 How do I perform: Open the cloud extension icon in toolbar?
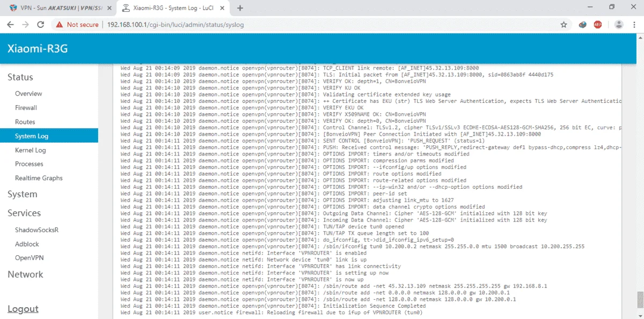point(583,25)
